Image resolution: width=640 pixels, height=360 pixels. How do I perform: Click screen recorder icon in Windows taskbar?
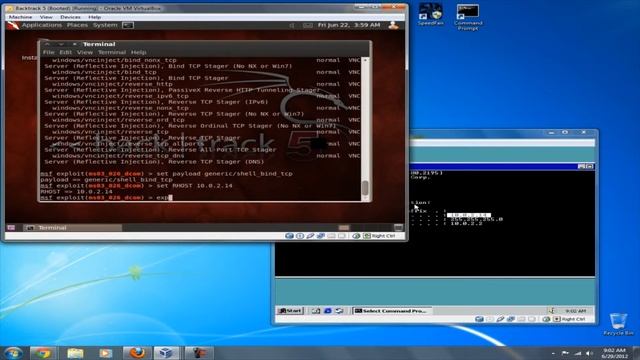(198, 353)
